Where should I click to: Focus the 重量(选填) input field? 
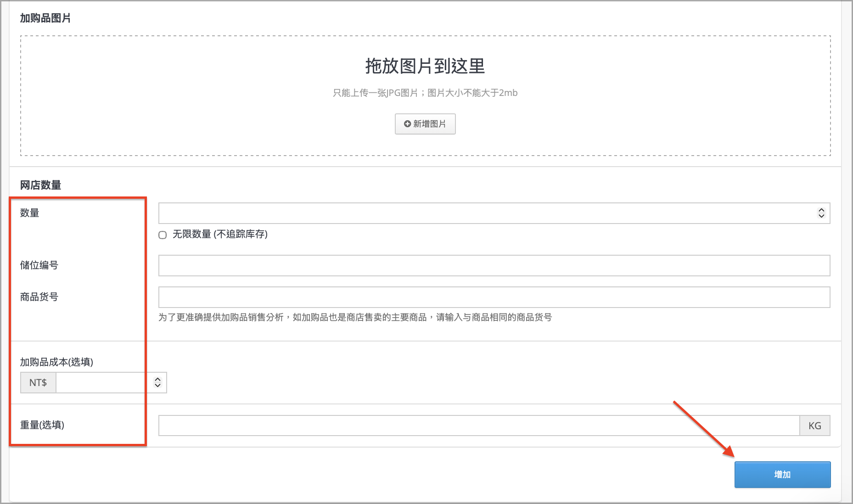pyautogui.click(x=479, y=426)
